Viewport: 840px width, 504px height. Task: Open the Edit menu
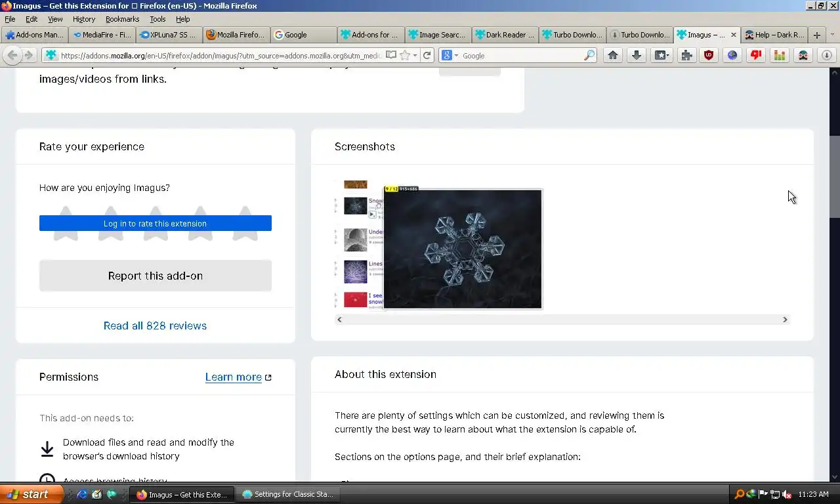click(31, 19)
